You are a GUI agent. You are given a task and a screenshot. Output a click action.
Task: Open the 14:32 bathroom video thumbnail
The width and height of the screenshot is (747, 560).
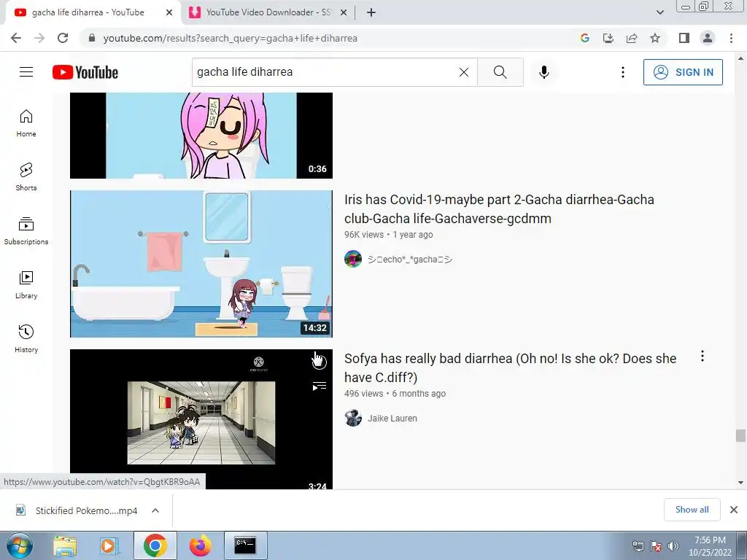pyautogui.click(x=201, y=264)
